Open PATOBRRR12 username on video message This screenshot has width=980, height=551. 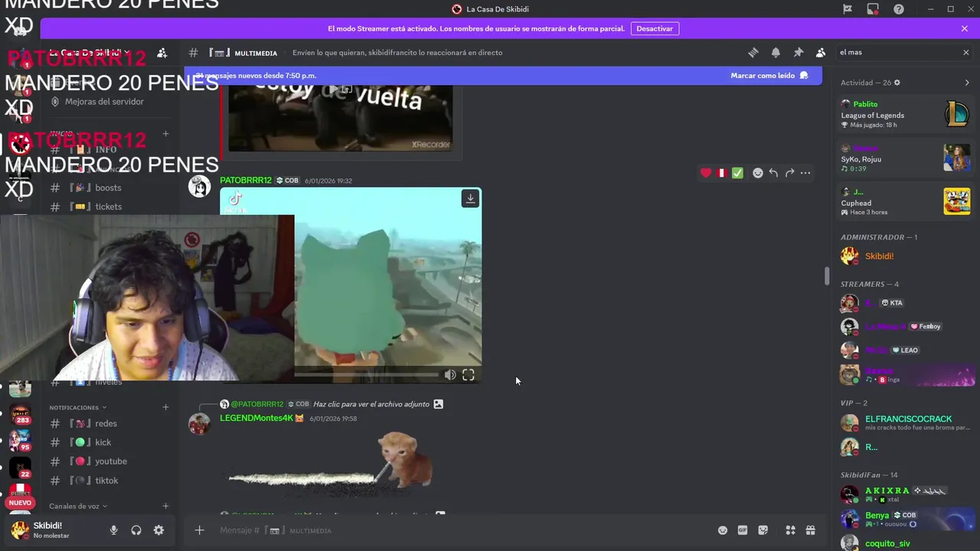pos(246,181)
